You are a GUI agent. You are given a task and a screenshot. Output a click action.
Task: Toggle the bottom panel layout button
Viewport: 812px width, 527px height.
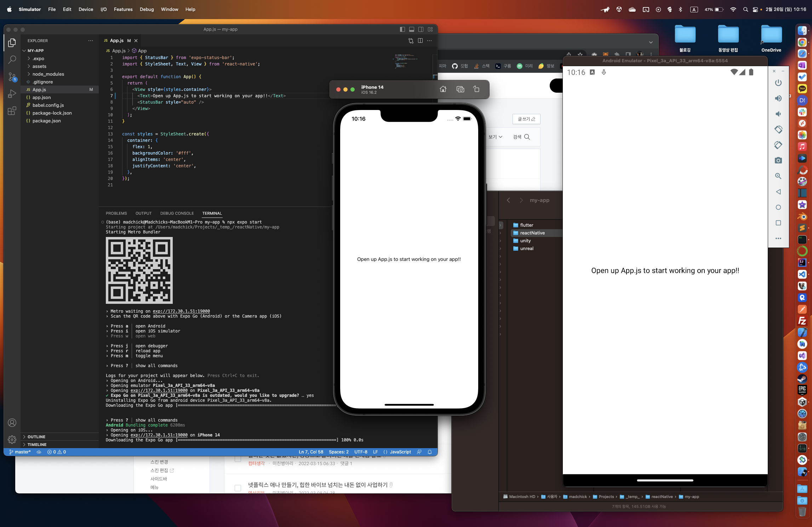[412, 29]
